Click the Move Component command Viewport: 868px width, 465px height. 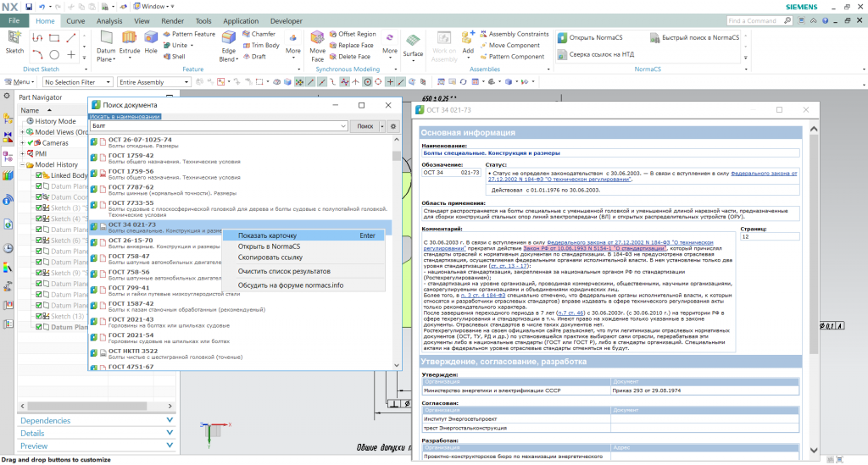pyautogui.click(x=509, y=45)
